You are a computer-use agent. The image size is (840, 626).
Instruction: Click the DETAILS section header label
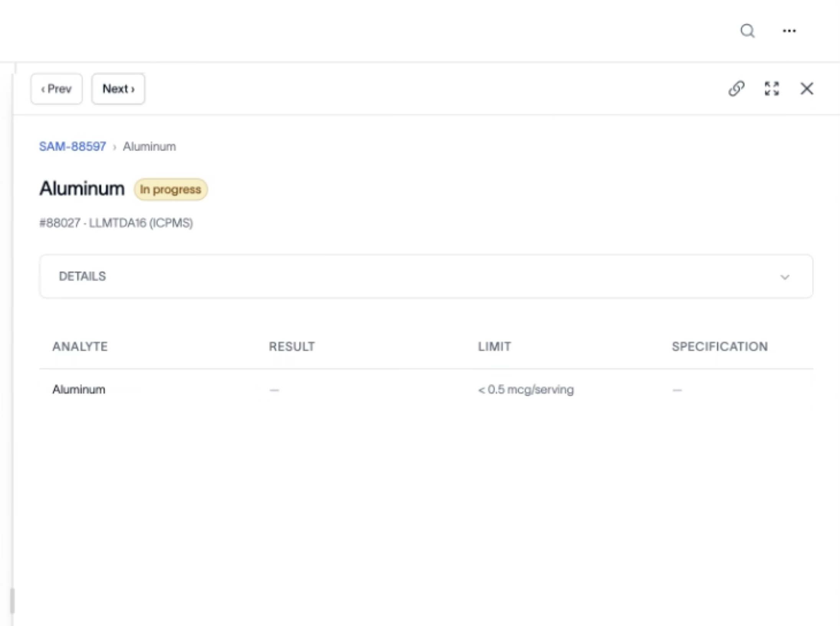point(82,276)
